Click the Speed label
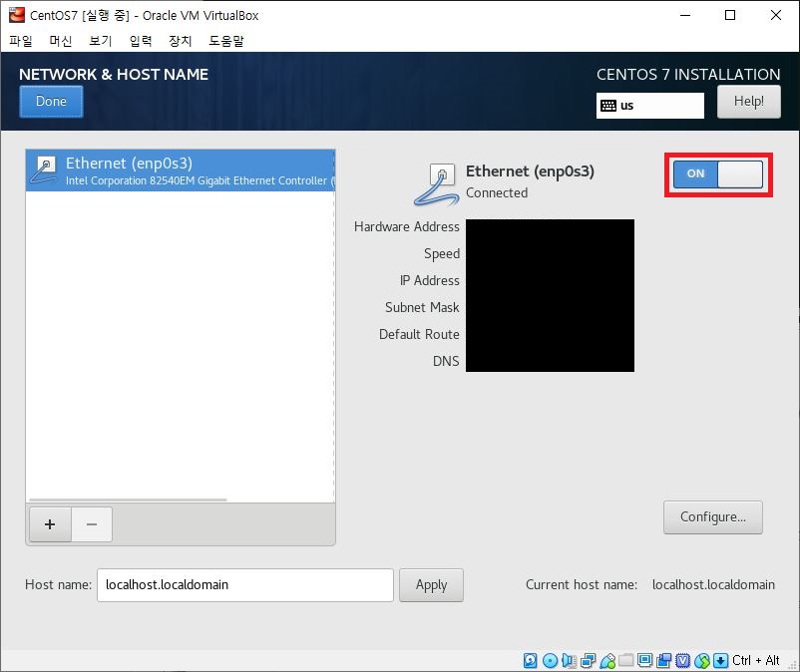This screenshot has width=800, height=672. tap(442, 253)
